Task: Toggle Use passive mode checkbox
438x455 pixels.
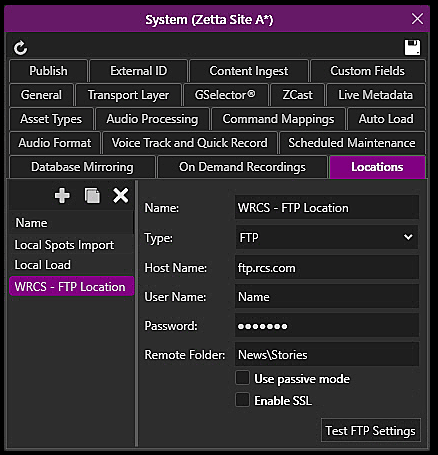Action: 242,378
